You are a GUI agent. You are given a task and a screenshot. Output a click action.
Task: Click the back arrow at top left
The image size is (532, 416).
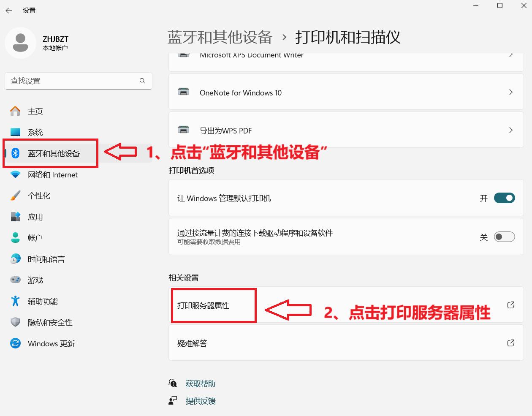(8, 11)
